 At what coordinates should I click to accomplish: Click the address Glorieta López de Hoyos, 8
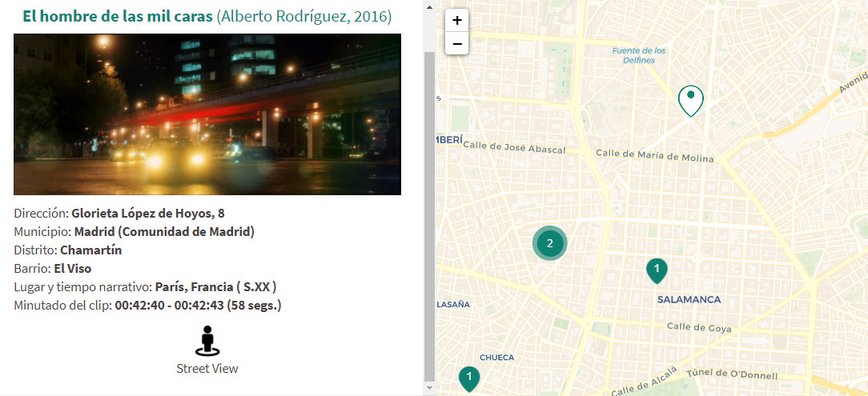coord(148,214)
